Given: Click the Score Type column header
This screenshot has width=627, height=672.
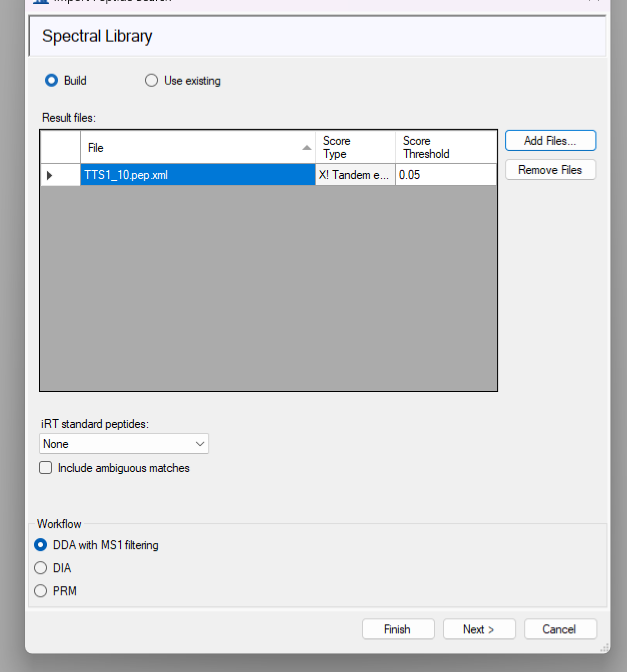Looking at the screenshot, I should click(355, 147).
